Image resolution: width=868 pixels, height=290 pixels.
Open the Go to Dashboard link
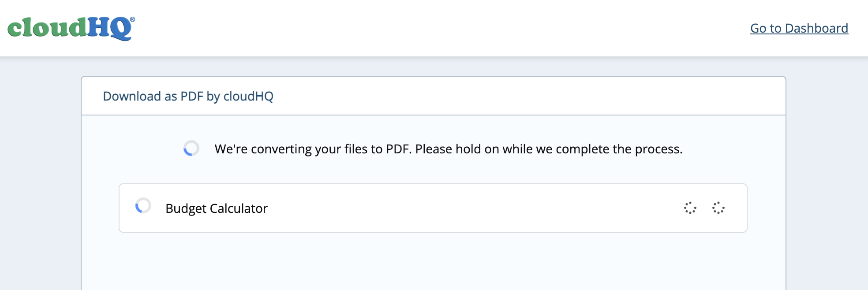(799, 28)
